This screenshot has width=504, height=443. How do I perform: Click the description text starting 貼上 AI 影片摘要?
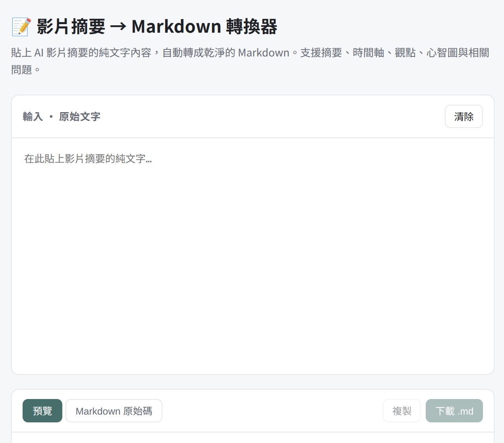[250, 61]
